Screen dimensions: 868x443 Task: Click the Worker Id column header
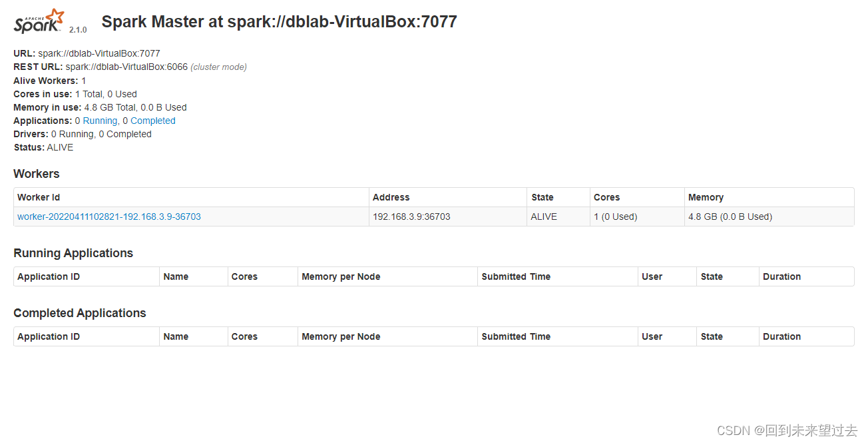[39, 197]
